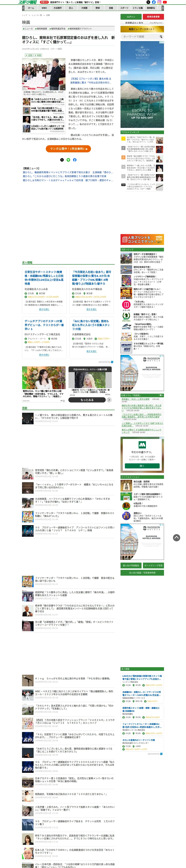Screen dimensions: 186x868
Task: Open the ニュース一覧 breadcrumb link
Action: click(37, 15)
